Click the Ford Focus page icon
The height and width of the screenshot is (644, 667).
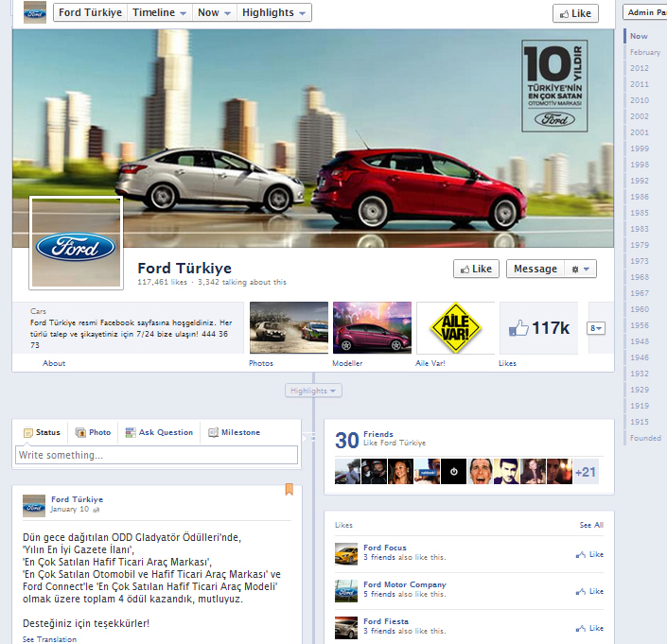pyautogui.click(x=346, y=553)
